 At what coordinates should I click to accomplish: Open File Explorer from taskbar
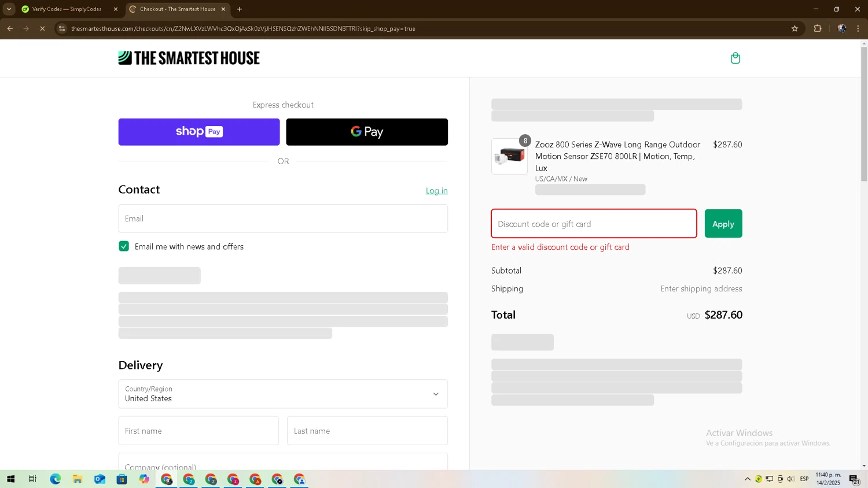pyautogui.click(x=78, y=479)
